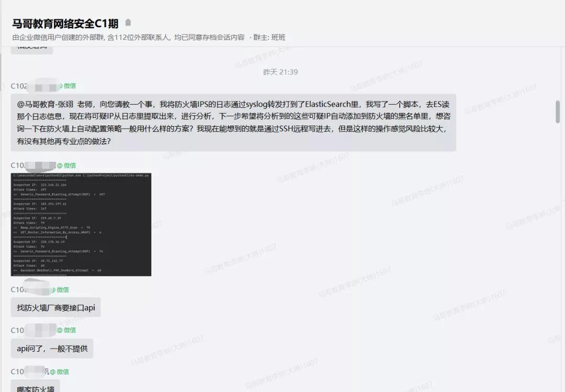Select the partially visible 哪家防火墙 message
Screen dimensions: 565x392
[35, 388]
